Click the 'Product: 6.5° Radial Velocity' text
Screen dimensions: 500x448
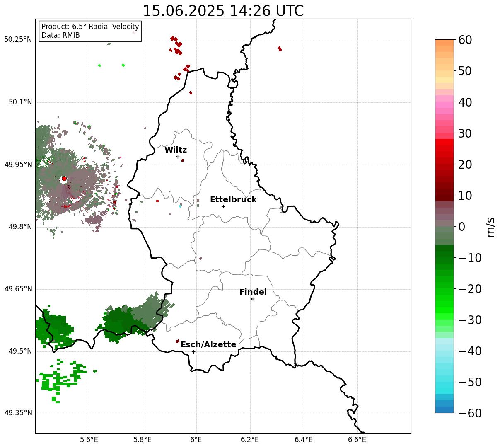click(x=90, y=27)
